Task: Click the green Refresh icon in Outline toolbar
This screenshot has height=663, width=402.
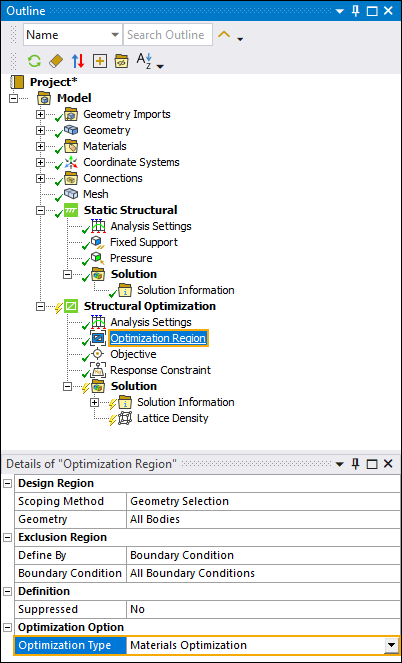Action: coord(34,61)
